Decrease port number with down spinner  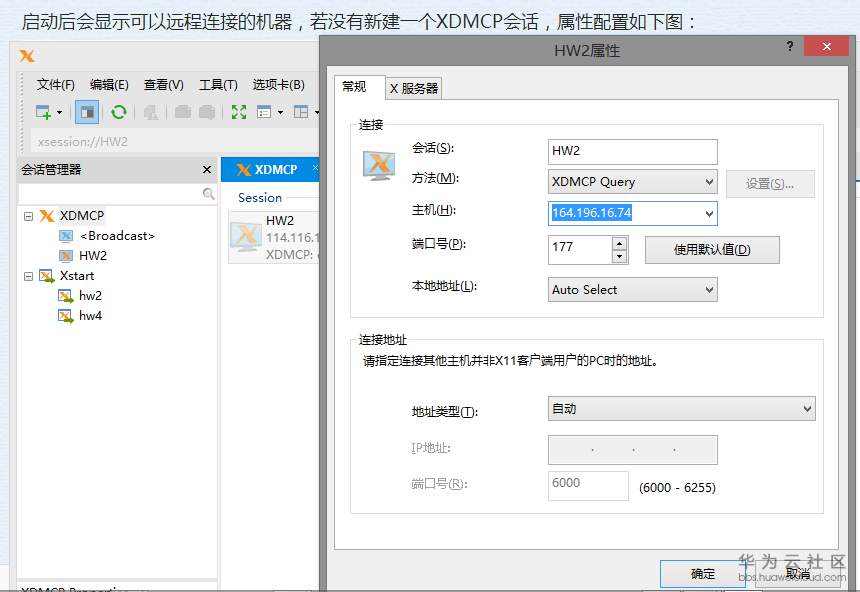(620, 257)
